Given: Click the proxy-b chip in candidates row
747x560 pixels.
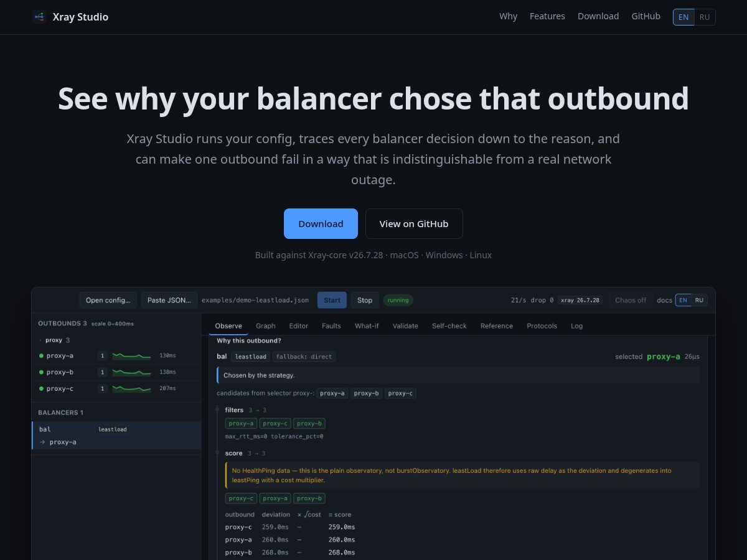Looking at the screenshot, I should click(367, 393).
